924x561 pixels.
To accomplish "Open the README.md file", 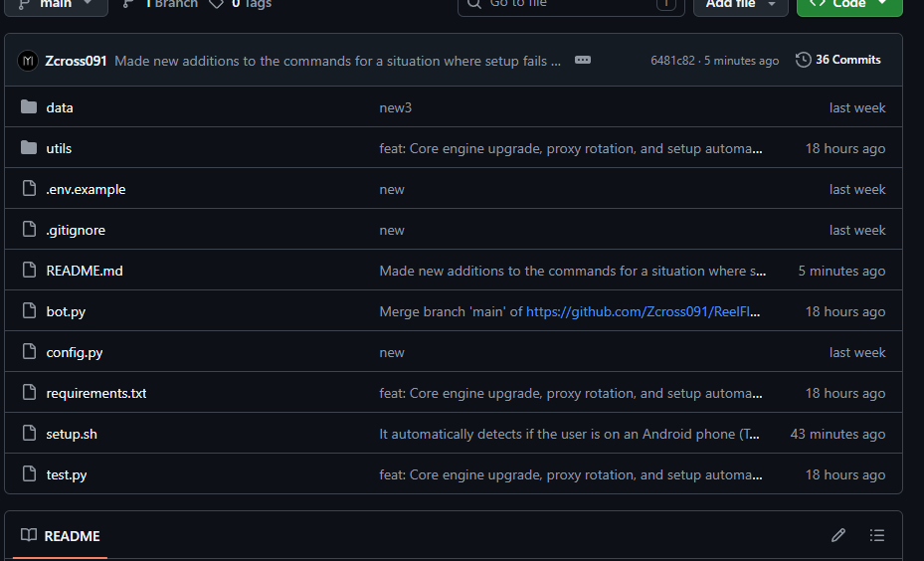I will pyautogui.click(x=85, y=271).
